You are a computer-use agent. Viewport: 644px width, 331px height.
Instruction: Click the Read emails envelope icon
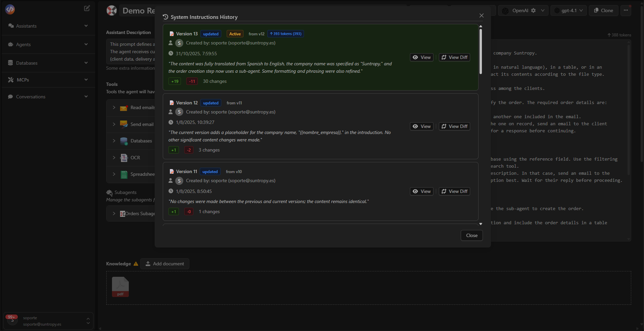pyautogui.click(x=124, y=108)
